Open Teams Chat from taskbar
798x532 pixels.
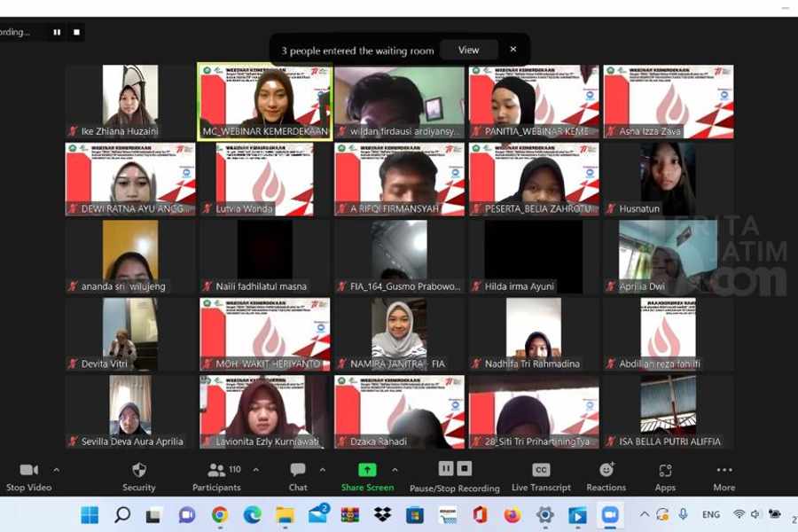pyautogui.click(x=187, y=515)
